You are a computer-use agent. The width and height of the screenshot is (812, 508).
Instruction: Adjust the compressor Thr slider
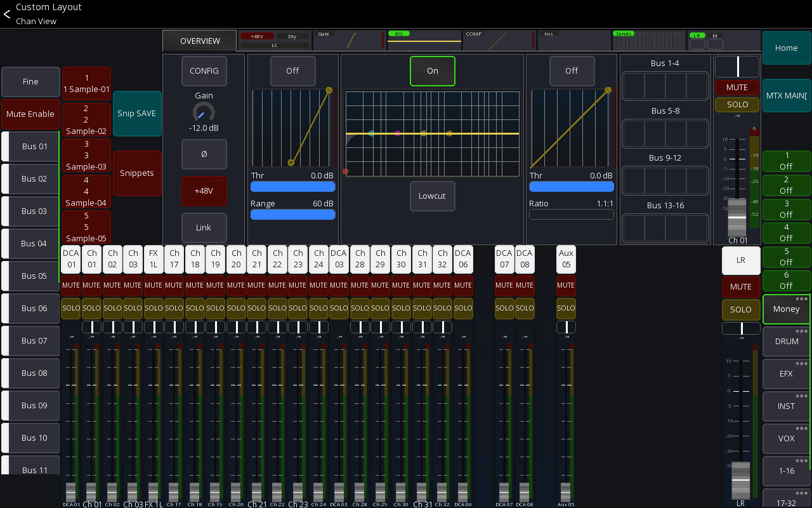click(x=572, y=187)
